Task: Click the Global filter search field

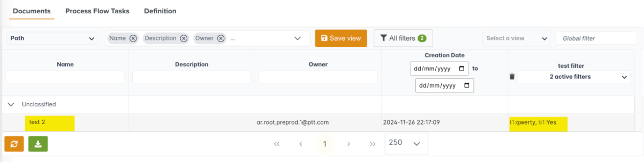Action: pyautogui.click(x=596, y=38)
